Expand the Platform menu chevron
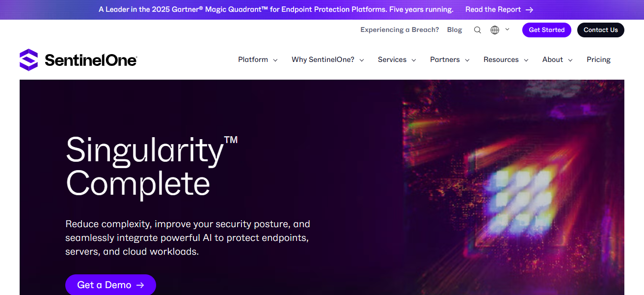 tap(275, 60)
